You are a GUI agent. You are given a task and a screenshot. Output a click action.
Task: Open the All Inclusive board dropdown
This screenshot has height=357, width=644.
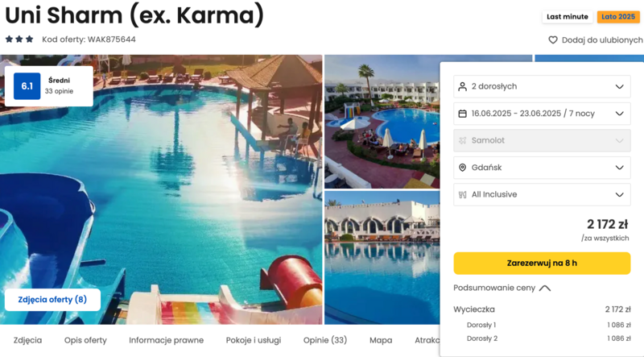tap(542, 194)
